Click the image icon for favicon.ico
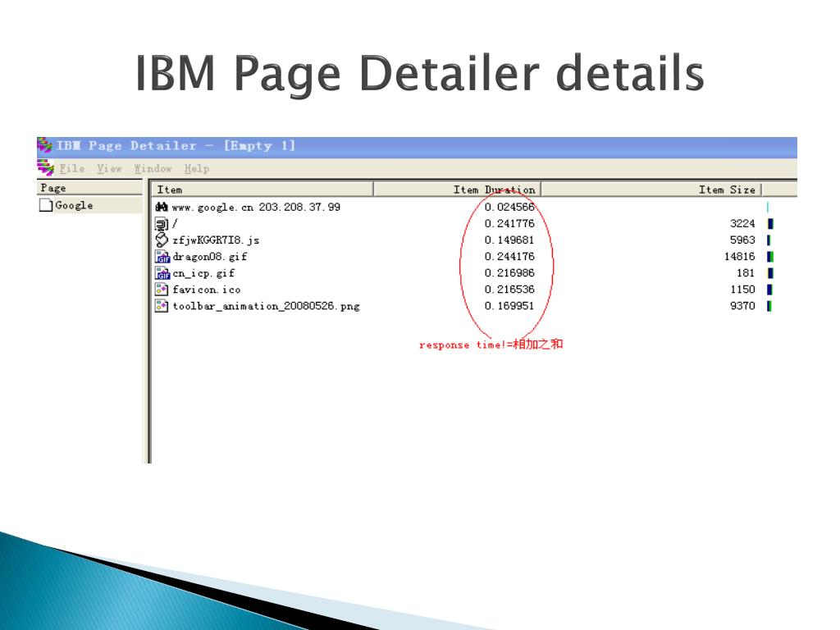 click(162, 290)
